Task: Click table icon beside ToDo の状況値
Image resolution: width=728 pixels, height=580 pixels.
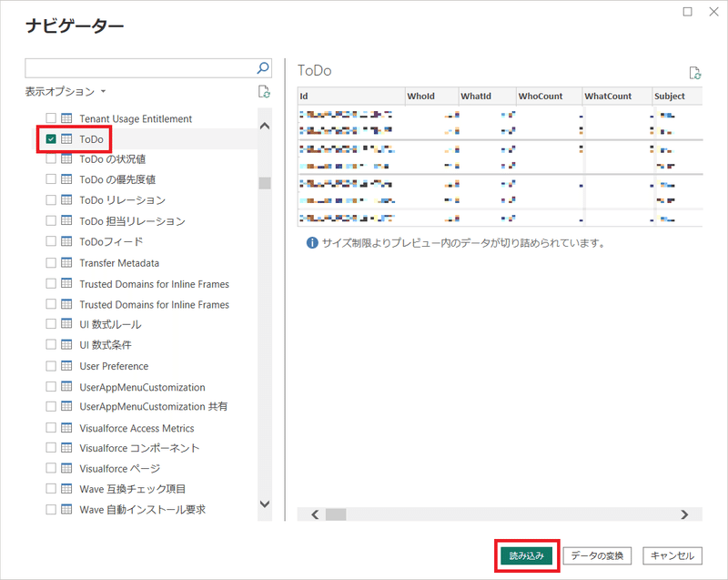Action: coord(66,158)
